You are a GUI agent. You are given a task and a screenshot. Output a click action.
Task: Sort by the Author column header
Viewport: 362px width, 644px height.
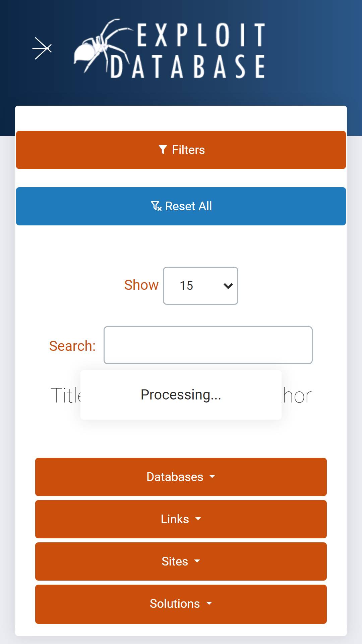click(297, 395)
